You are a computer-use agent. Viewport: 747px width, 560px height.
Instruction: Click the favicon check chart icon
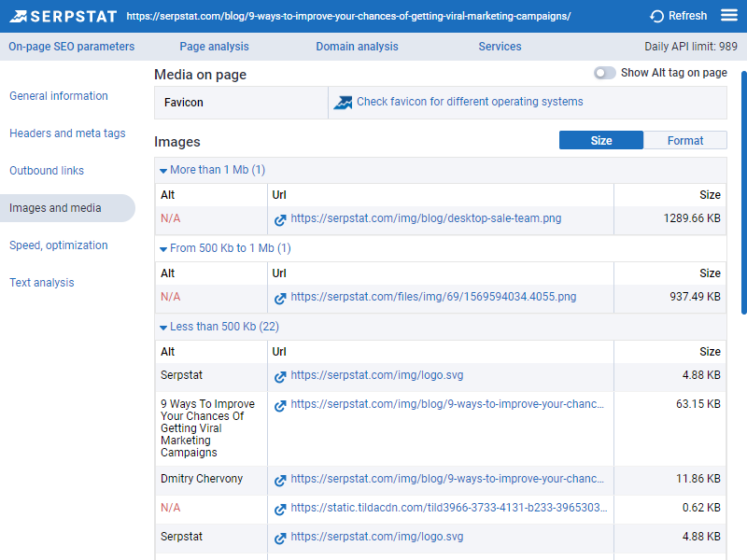(x=343, y=103)
